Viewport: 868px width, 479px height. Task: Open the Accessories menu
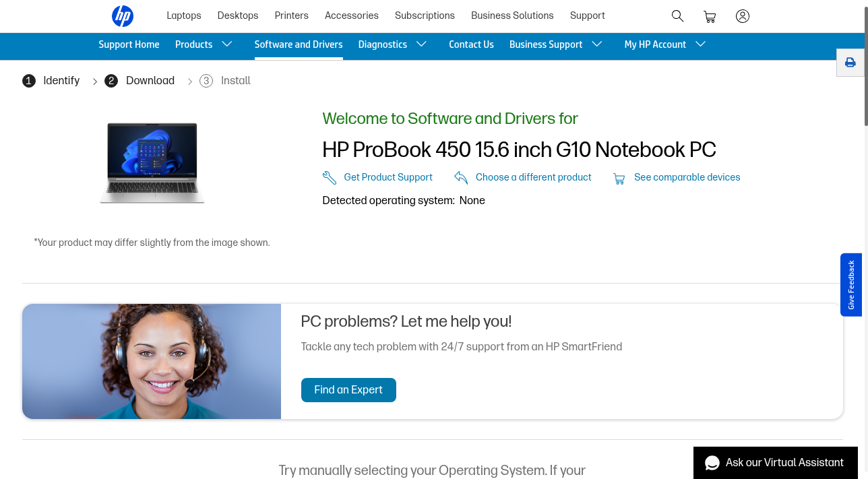point(352,15)
